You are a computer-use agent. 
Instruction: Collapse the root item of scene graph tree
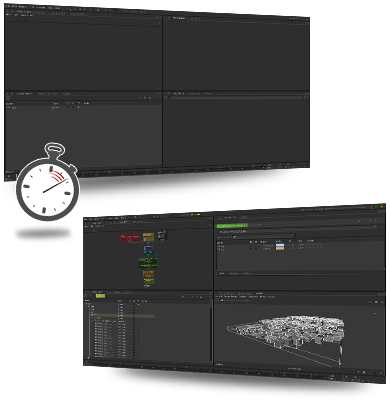coord(86,304)
